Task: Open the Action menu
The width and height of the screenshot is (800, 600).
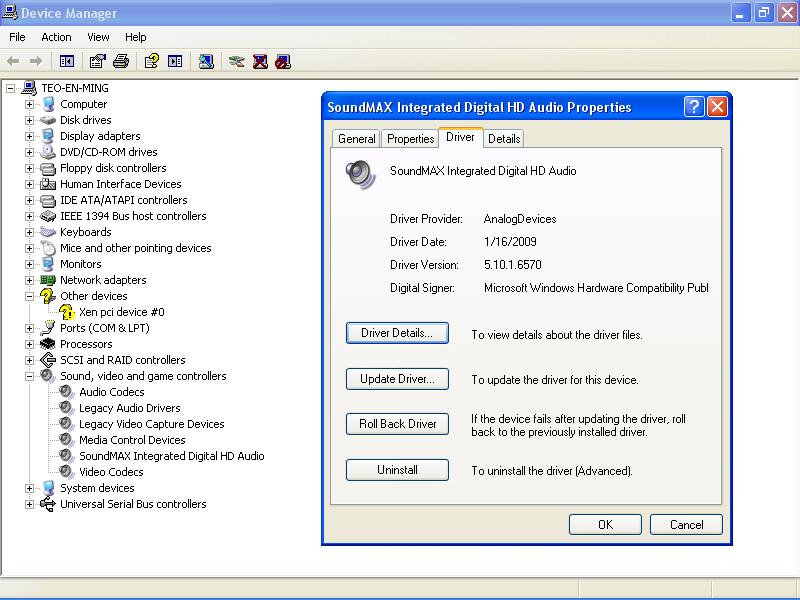Action: point(56,37)
